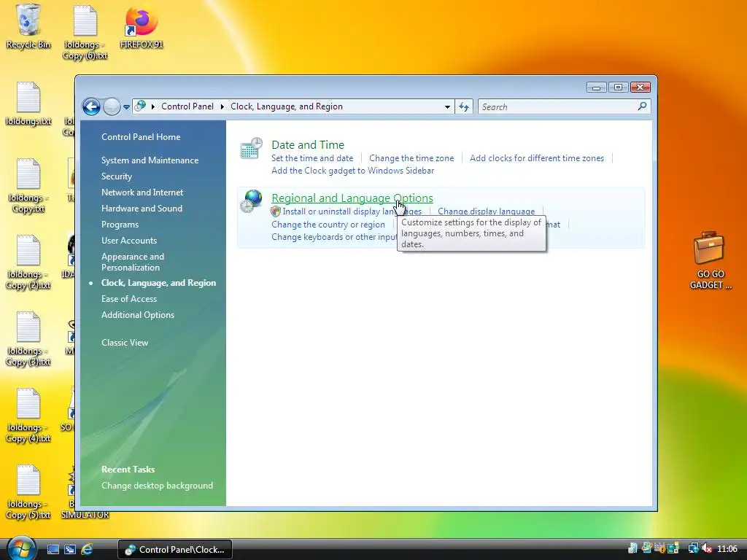Select Clock, Language, and Region breadcrumb
The height and width of the screenshot is (560, 747).
[286, 106]
